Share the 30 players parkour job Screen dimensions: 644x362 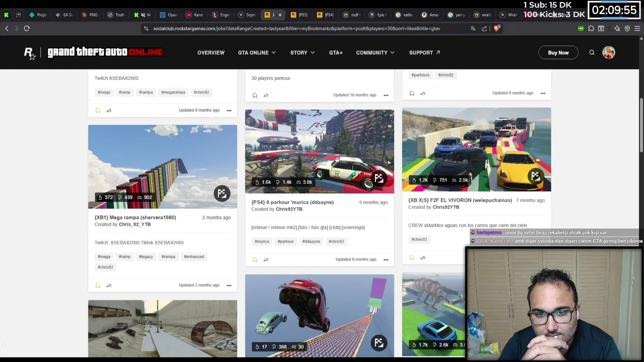tap(266, 96)
